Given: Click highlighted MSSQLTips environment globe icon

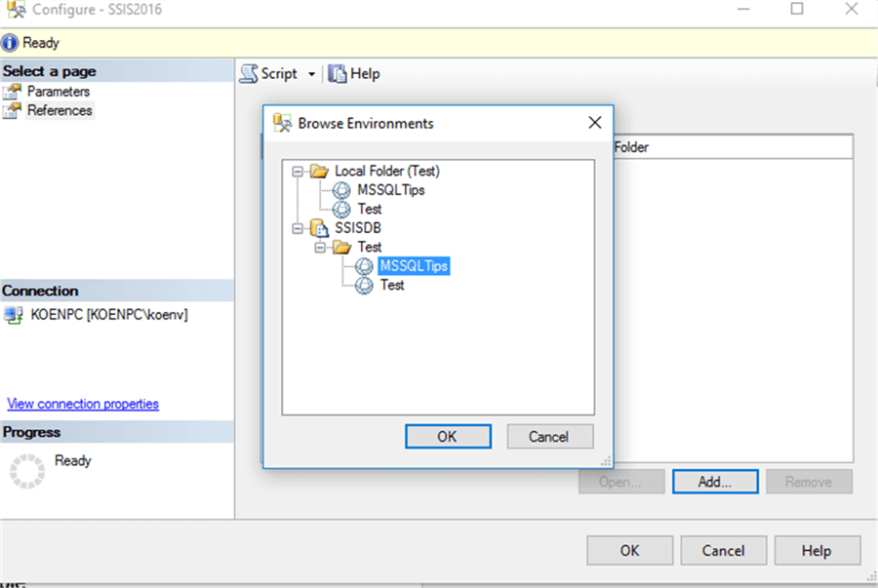Looking at the screenshot, I should click(x=364, y=266).
